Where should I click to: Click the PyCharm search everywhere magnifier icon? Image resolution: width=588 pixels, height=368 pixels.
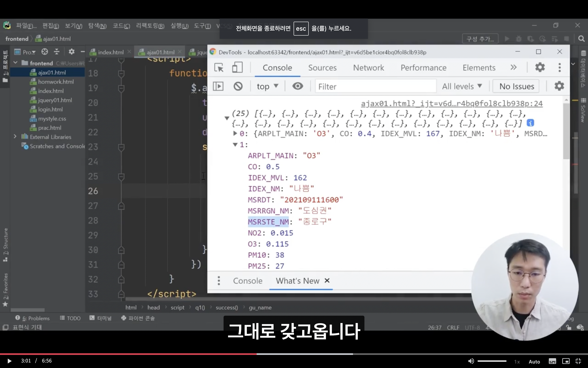[x=581, y=39]
